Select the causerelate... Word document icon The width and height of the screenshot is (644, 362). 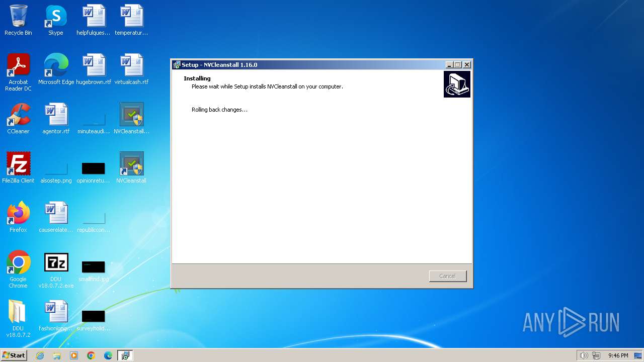tap(56, 217)
